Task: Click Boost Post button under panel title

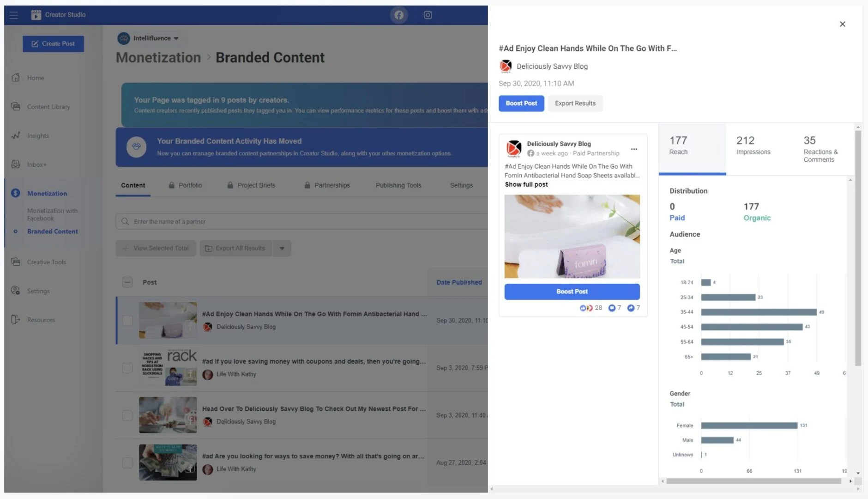Action: click(x=521, y=103)
